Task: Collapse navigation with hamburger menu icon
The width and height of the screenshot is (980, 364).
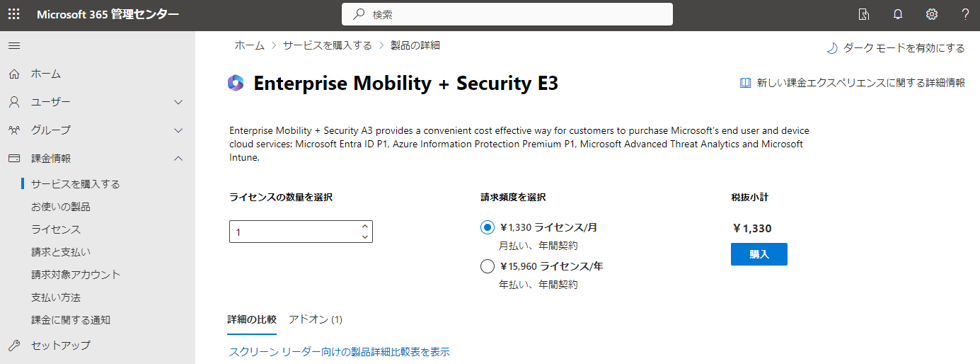Action: 14,45
